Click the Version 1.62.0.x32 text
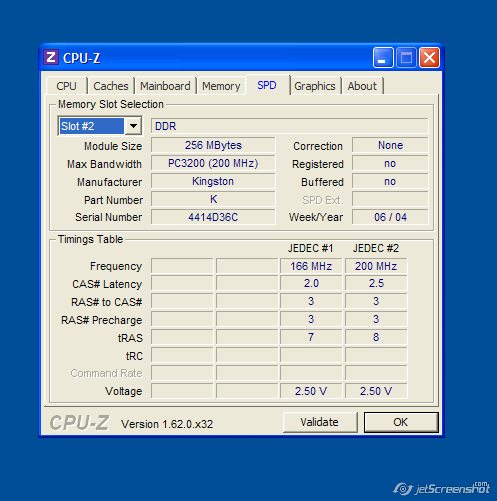497x501 pixels. pyautogui.click(x=167, y=424)
